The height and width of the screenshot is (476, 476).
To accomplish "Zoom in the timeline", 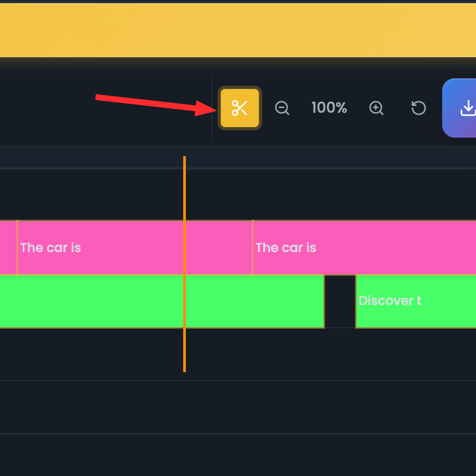I will point(376,108).
